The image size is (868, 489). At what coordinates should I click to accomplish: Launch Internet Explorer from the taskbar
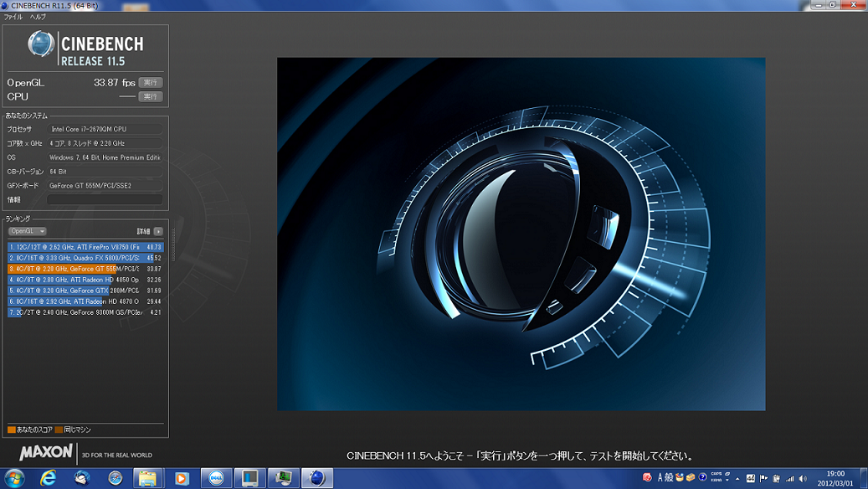point(49,478)
